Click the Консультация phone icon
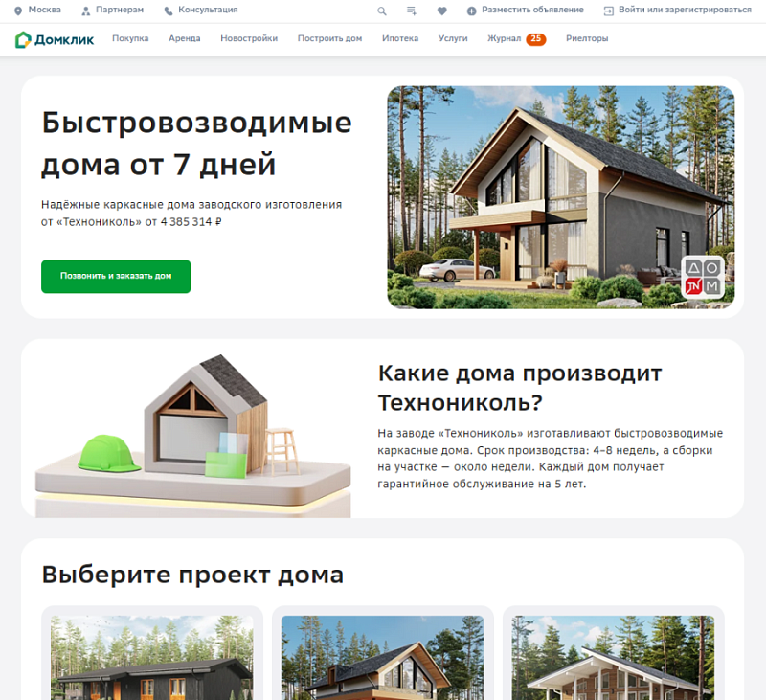The height and width of the screenshot is (700, 766). (169, 11)
